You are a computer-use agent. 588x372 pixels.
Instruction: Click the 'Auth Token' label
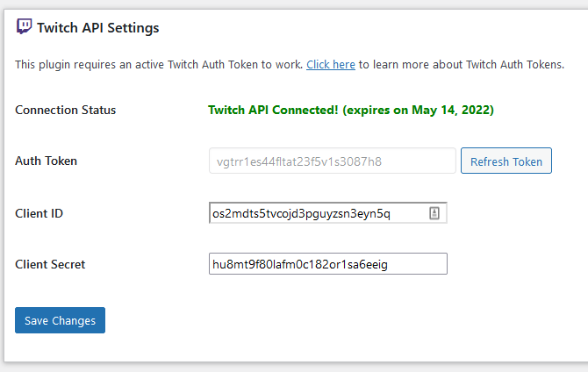click(x=47, y=161)
